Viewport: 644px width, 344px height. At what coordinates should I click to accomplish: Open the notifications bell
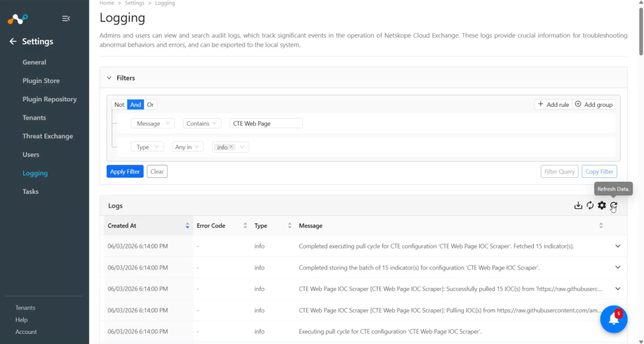click(614, 319)
